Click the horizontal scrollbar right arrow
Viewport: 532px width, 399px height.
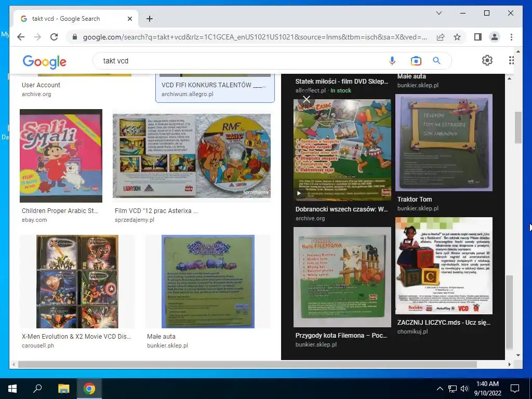(x=509, y=364)
